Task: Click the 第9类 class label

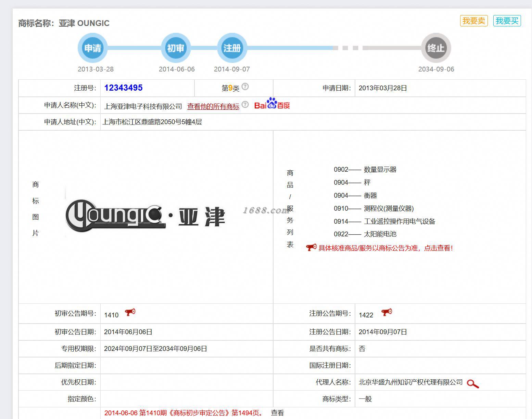Action: tap(230, 88)
